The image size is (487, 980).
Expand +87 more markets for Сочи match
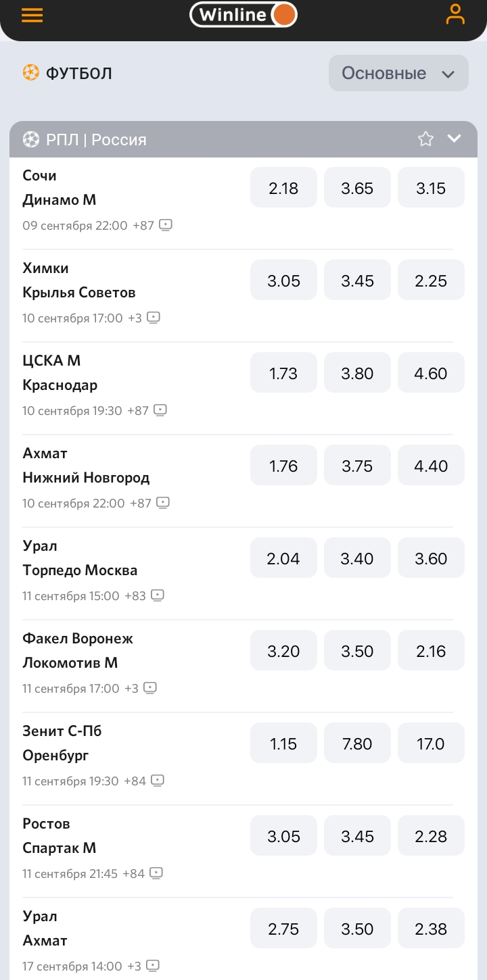click(143, 226)
